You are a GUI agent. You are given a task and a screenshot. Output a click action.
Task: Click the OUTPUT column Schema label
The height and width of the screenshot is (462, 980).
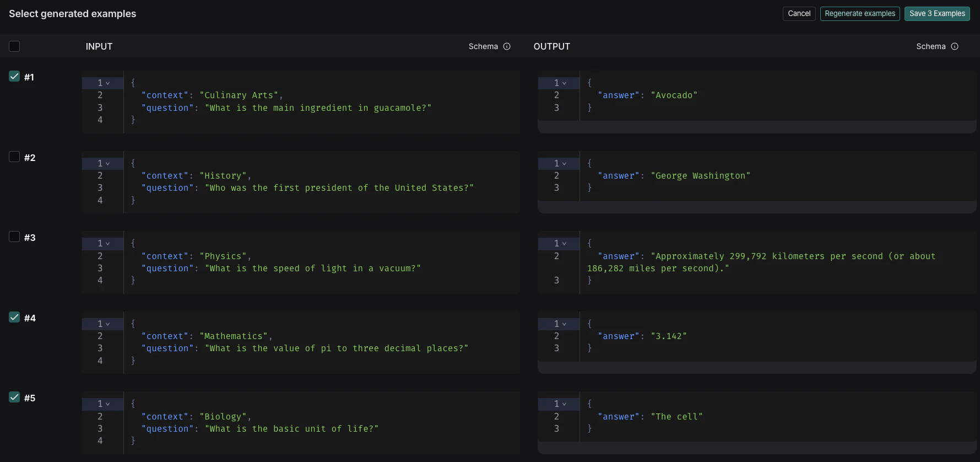click(931, 46)
